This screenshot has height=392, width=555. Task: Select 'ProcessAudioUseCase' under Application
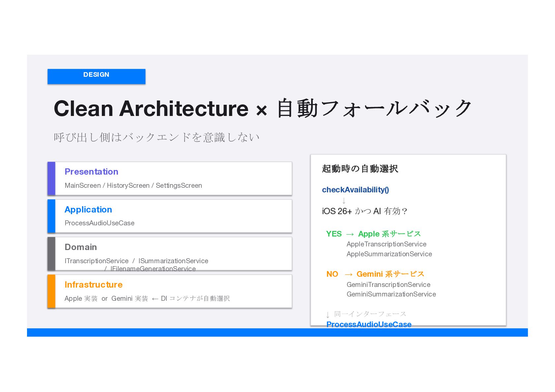[x=100, y=223]
